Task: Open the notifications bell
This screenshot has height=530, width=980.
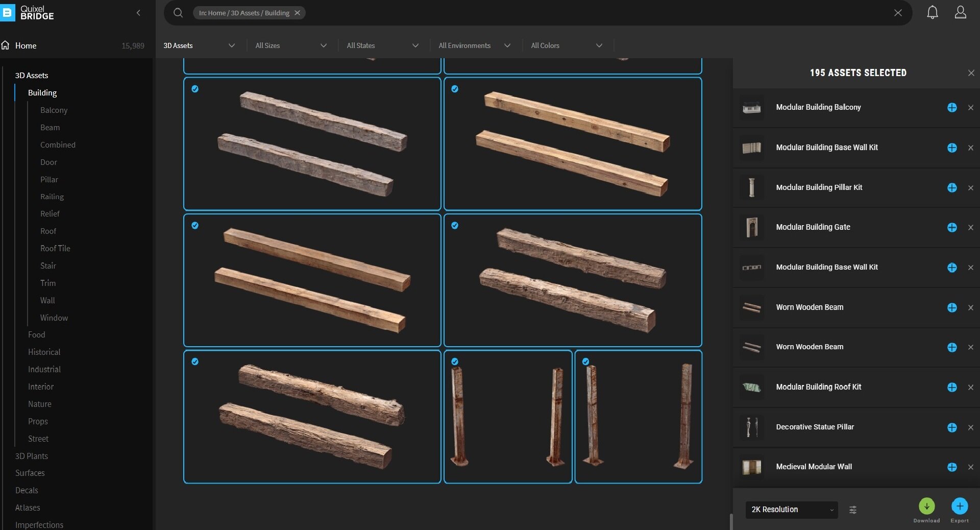Action: tap(932, 12)
